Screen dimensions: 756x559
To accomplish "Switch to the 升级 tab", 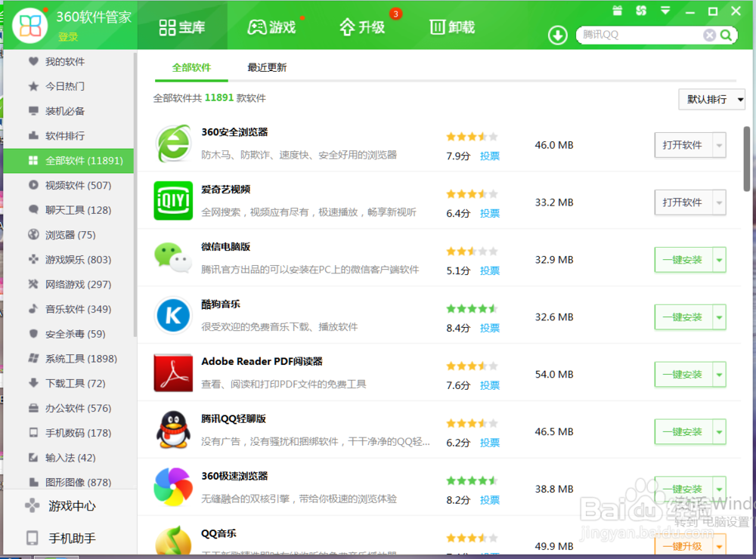I will [362, 27].
